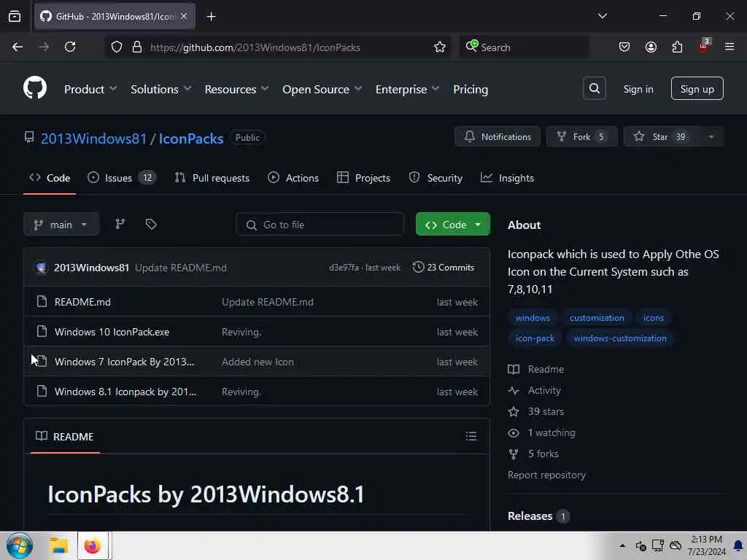
Task: Switch to the Issues tab
Action: click(122, 178)
